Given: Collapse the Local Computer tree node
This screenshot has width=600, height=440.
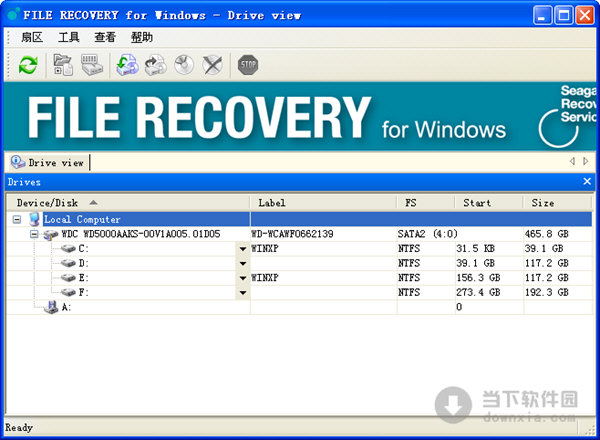Looking at the screenshot, I should pyautogui.click(x=17, y=219).
